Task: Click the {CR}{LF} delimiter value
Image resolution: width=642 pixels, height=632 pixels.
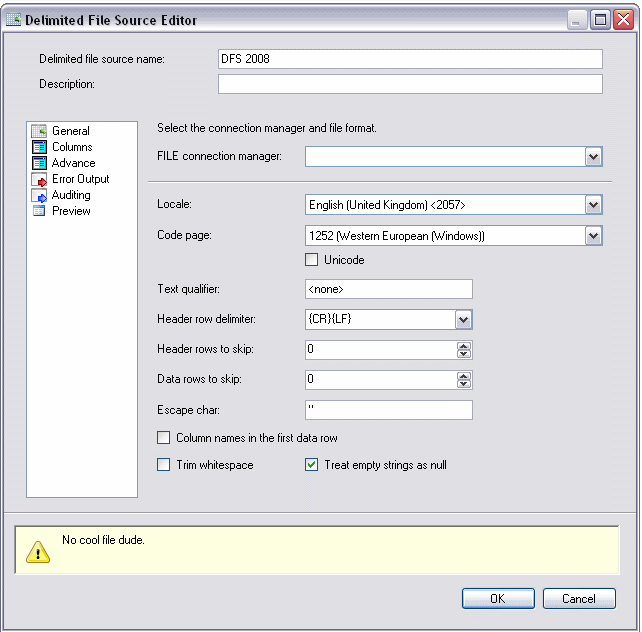Action: 330,319
